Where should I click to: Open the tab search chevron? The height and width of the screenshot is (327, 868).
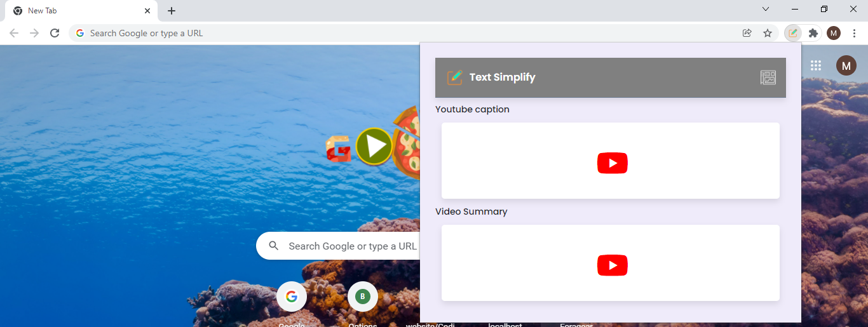766,9
